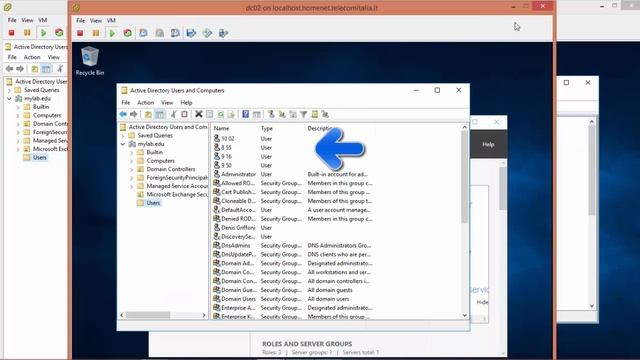Click the green Power On icon in left background console

(x=43, y=33)
